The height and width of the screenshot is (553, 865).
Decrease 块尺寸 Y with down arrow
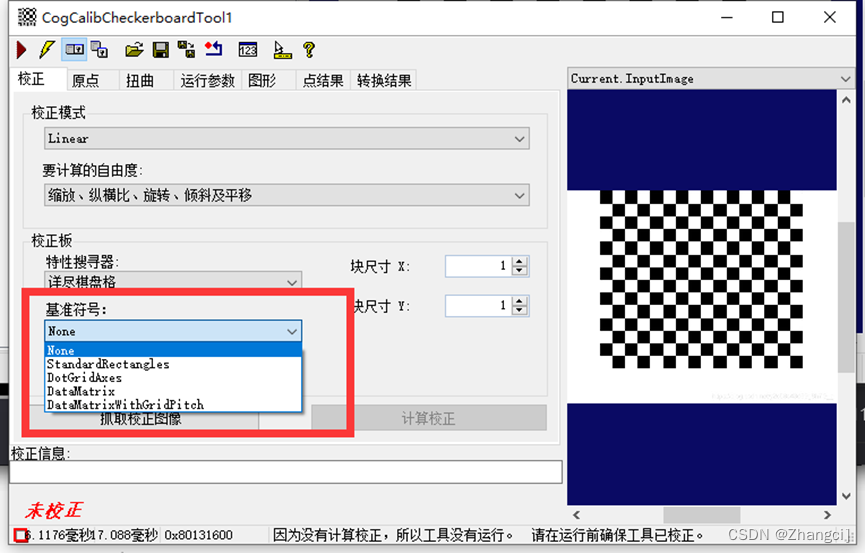519,310
